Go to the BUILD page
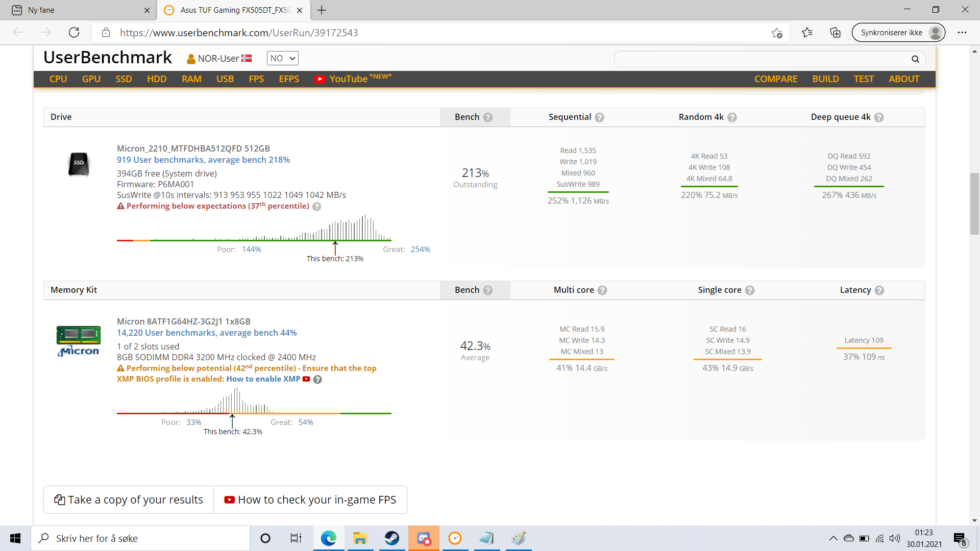Screen dimensions: 980x551 825,79
